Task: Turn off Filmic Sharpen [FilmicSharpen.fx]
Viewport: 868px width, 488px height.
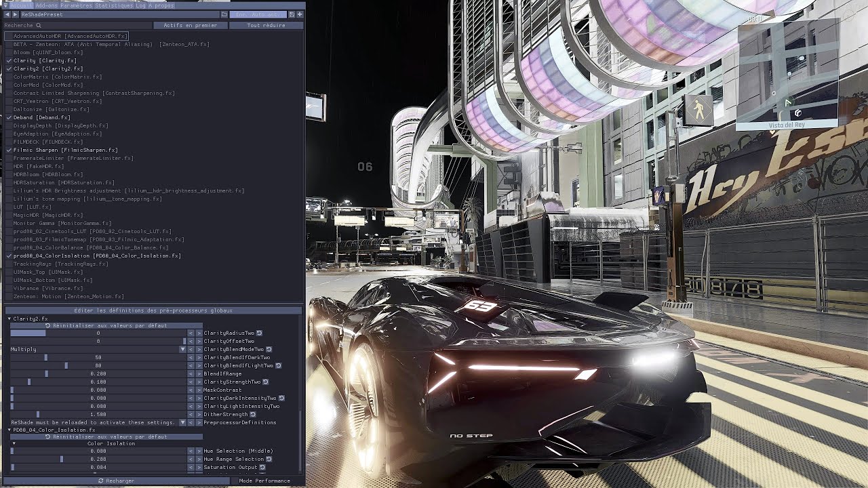Action: (x=9, y=150)
